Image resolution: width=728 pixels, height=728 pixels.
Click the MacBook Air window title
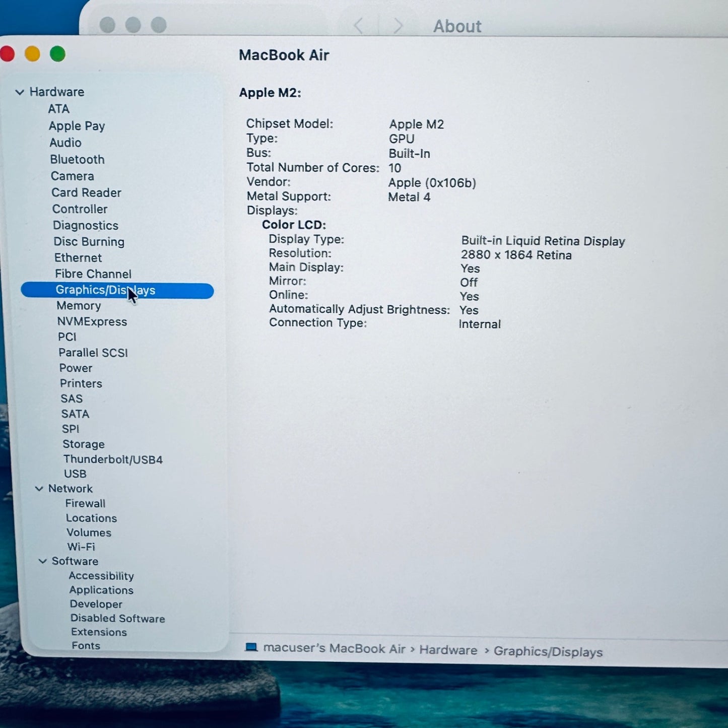click(x=284, y=55)
